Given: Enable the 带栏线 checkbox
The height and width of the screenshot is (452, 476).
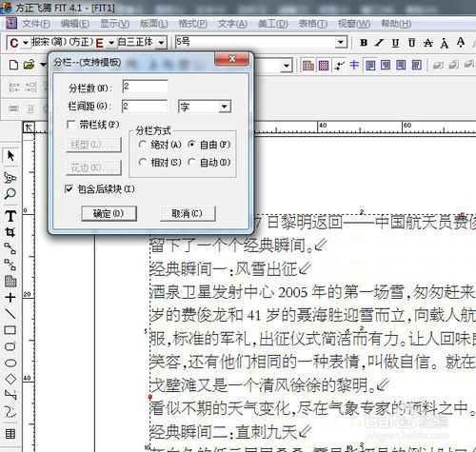Looking at the screenshot, I should [70, 125].
